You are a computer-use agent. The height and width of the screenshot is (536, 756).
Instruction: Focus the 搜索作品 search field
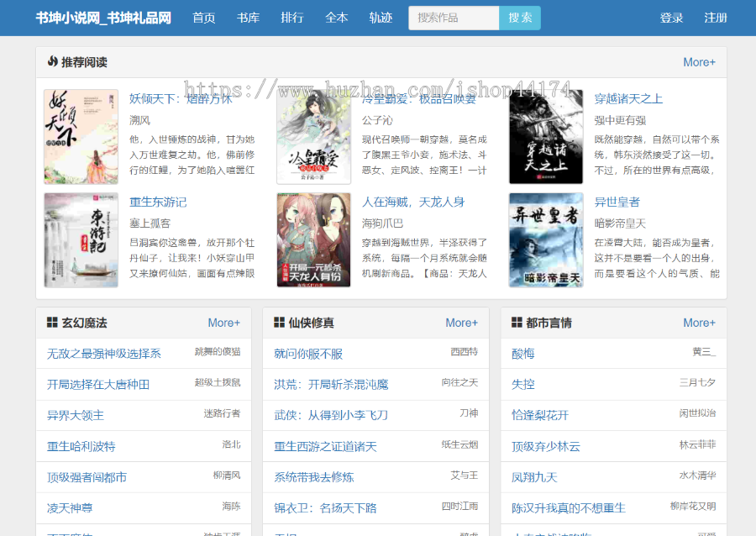coord(454,18)
